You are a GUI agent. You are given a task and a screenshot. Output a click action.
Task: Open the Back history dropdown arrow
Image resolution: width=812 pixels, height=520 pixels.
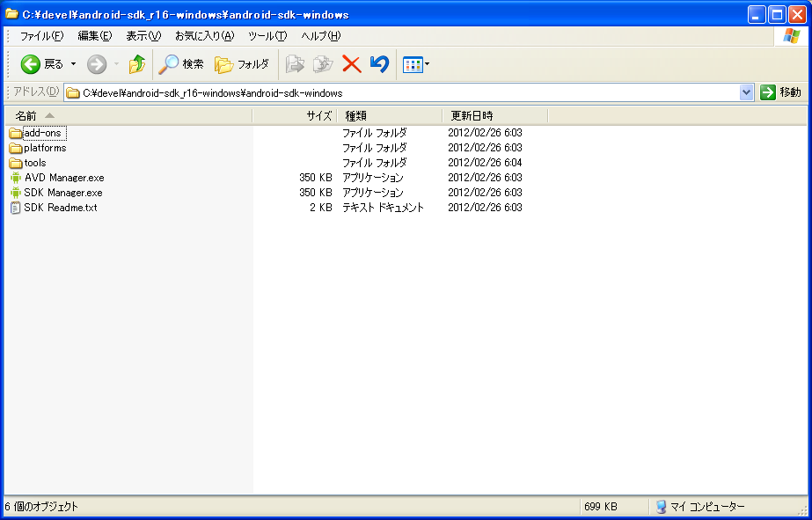[73, 64]
